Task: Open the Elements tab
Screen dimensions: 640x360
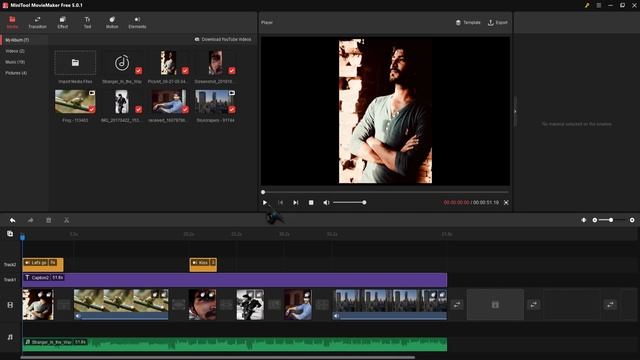Action: [x=137, y=22]
